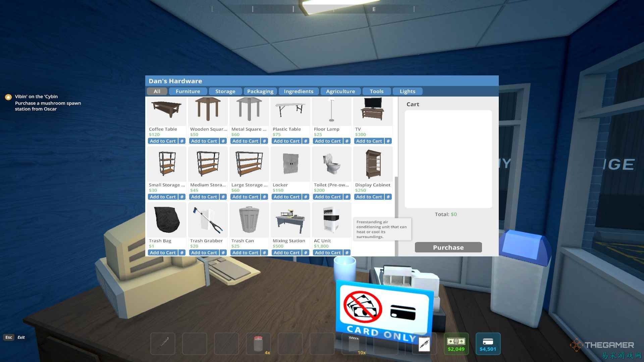Click the Toilet item image
644x362 pixels.
point(331,164)
